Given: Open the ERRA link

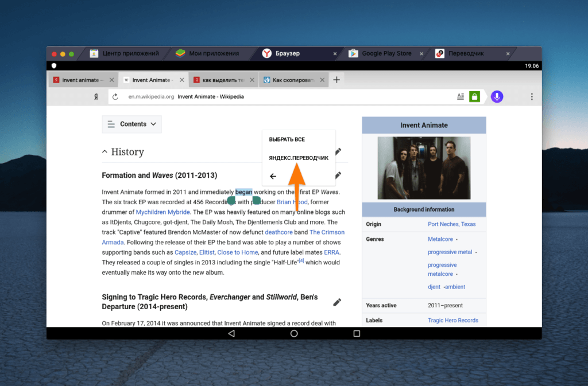Looking at the screenshot, I should click(331, 252).
